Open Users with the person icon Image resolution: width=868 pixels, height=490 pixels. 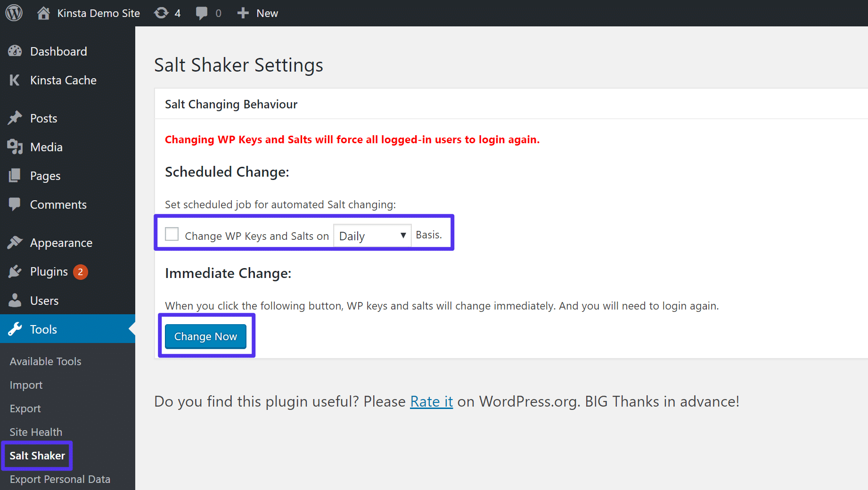tap(15, 300)
